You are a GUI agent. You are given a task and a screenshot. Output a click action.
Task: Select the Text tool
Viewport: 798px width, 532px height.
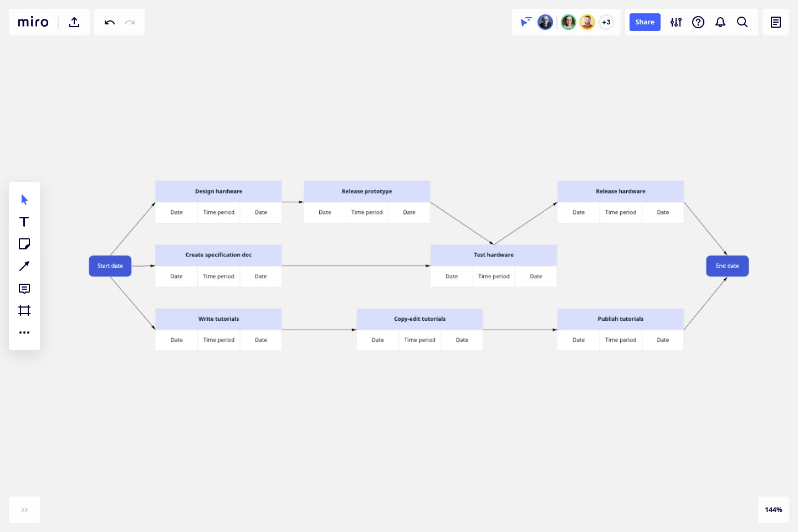pos(24,222)
